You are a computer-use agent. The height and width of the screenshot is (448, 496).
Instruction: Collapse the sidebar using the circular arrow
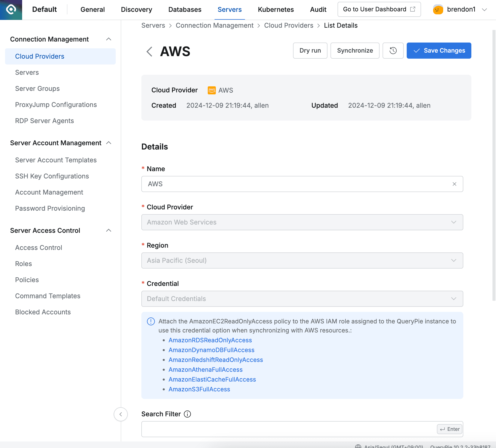(121, 414)
